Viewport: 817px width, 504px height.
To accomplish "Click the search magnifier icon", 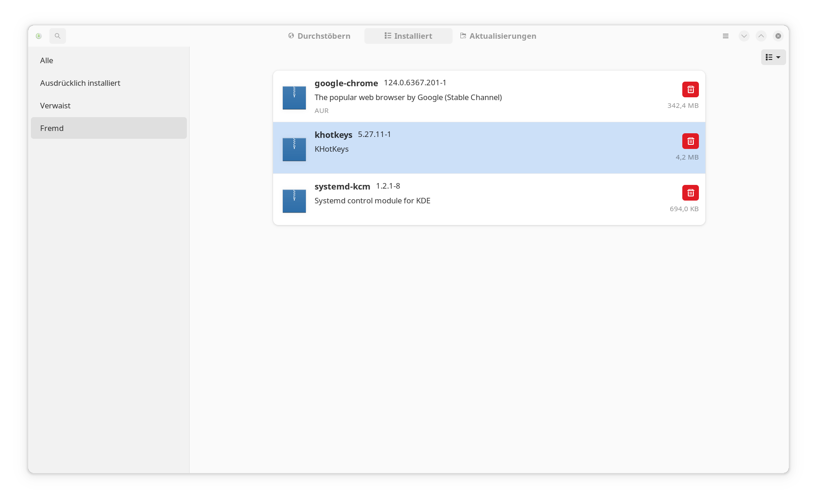I will click(x=58, y=36).
